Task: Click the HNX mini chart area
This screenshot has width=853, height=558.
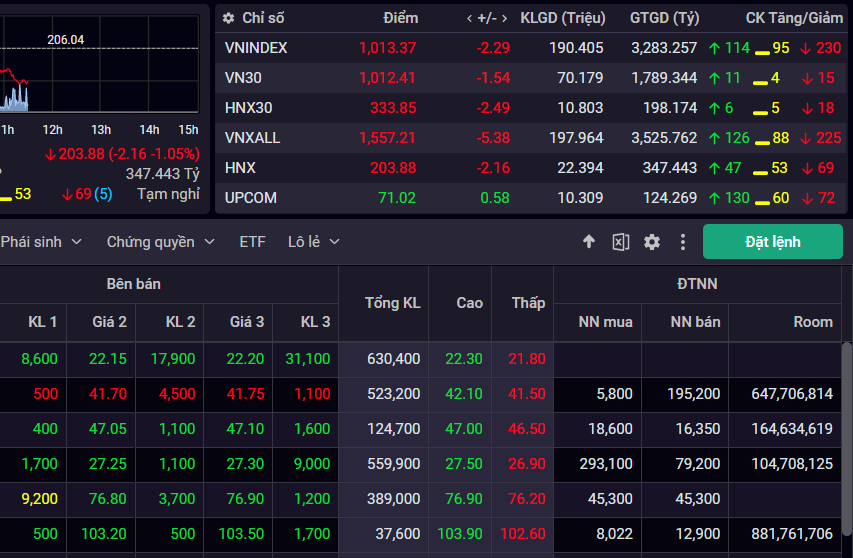Action: click(x=100, y=64)
